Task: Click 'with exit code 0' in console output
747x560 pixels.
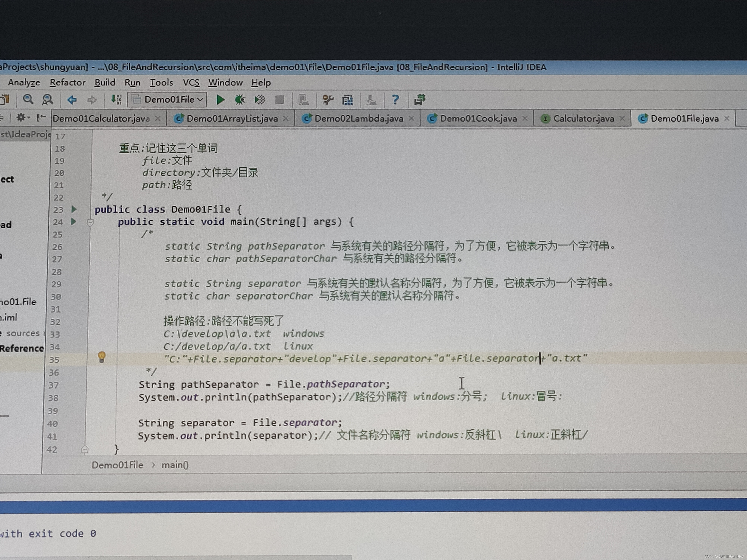Action: pyautogui.click(x=48, y=534)
